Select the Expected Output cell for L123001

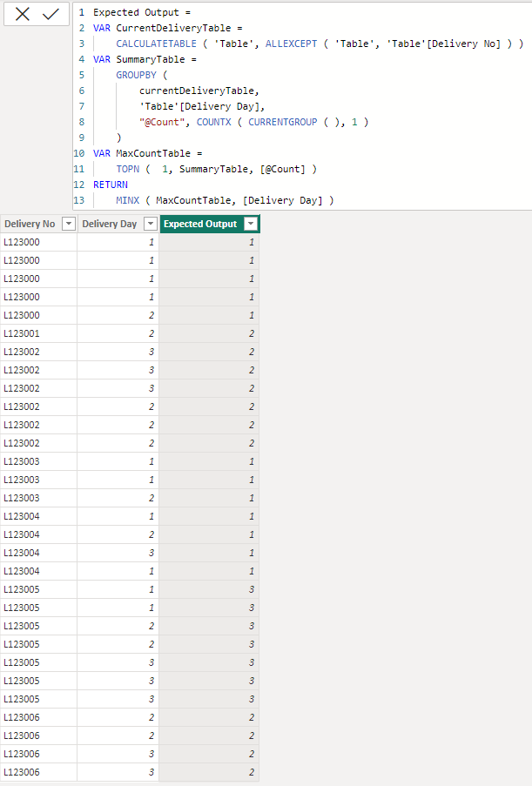pos(209,333)
